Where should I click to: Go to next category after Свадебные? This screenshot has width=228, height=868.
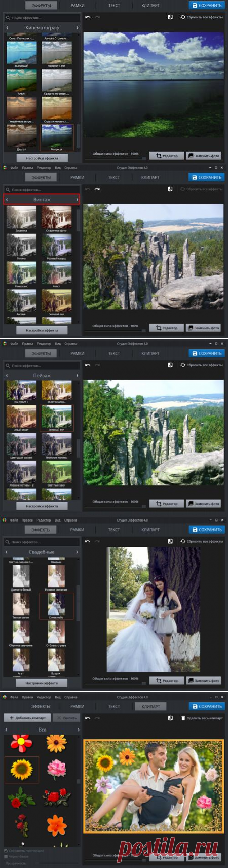click(77, 552)
